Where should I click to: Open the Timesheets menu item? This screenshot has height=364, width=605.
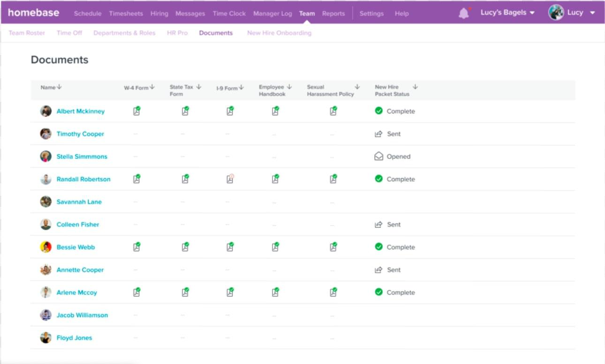tap(126, 14)
